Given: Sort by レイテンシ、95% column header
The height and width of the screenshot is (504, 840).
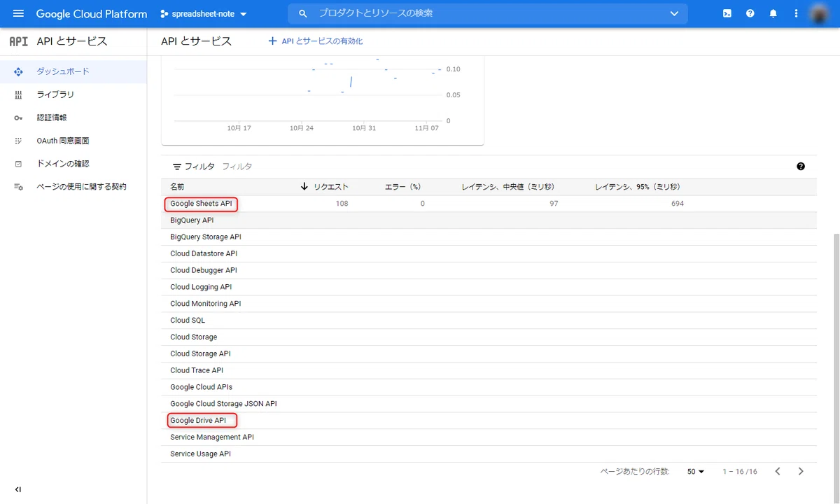Looking at the screenshot, I should click(639, 187).
